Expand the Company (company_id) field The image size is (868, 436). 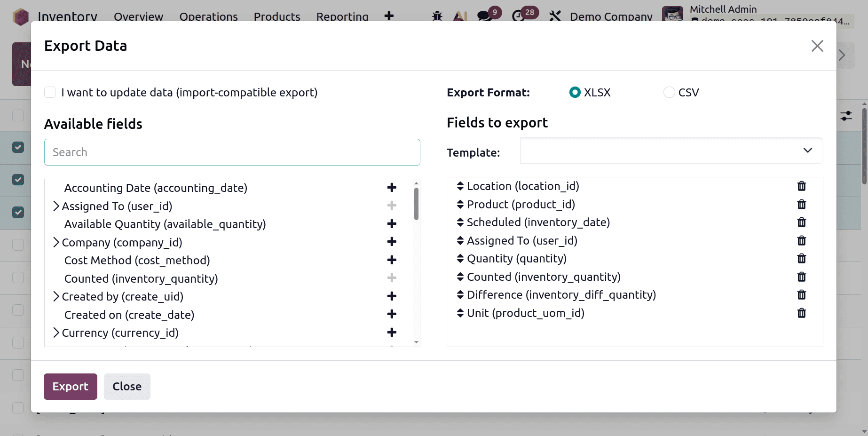pyautogui.click(x=56, y=242)
